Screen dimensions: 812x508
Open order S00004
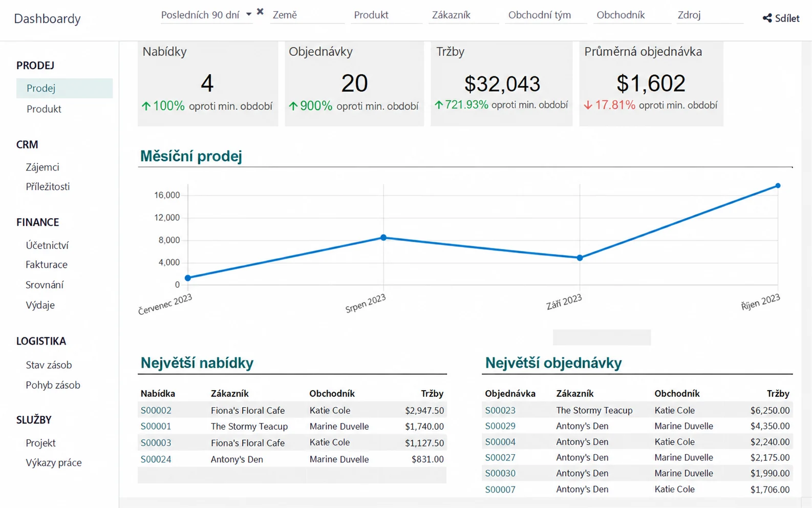(500, 442)
